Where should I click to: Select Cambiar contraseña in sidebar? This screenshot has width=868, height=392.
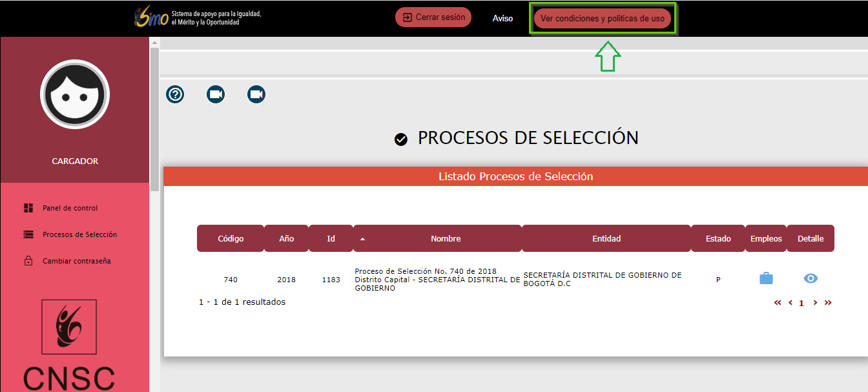[76, 261]
